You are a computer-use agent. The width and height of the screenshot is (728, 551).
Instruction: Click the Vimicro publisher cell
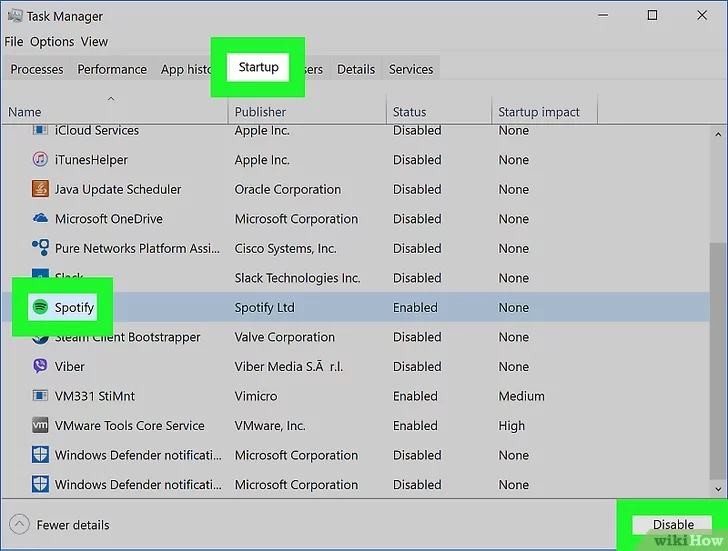click(256, 396)
